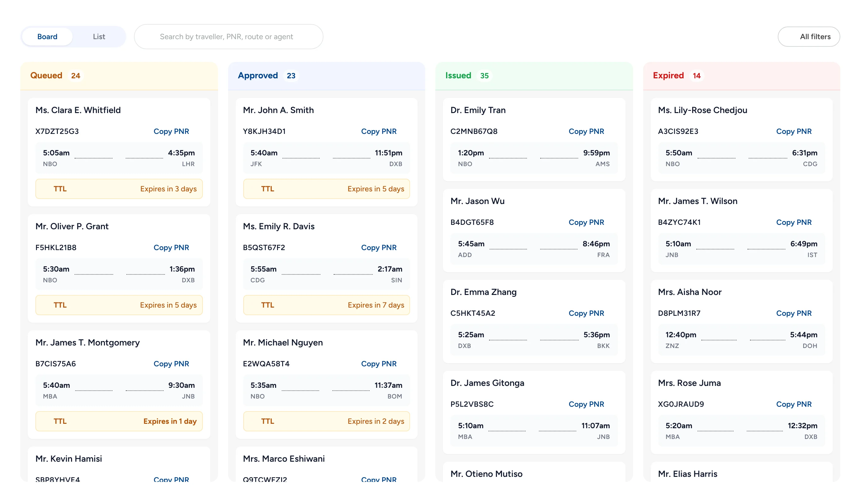Switch to the Board view tab
This screenshot has height=504, width=858.
(47, 36)
